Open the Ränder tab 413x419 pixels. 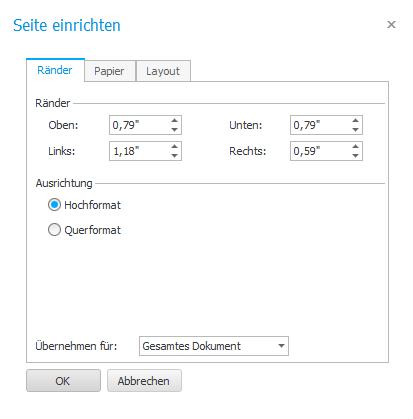[x=55, y=70]
